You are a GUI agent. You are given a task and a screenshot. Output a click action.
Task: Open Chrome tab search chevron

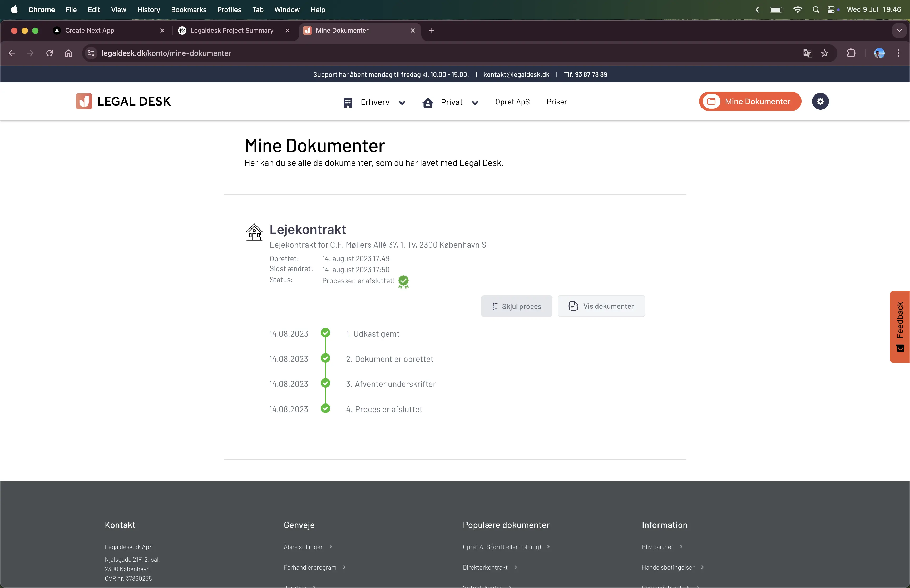pyautogui.click(x=899, y=31)
